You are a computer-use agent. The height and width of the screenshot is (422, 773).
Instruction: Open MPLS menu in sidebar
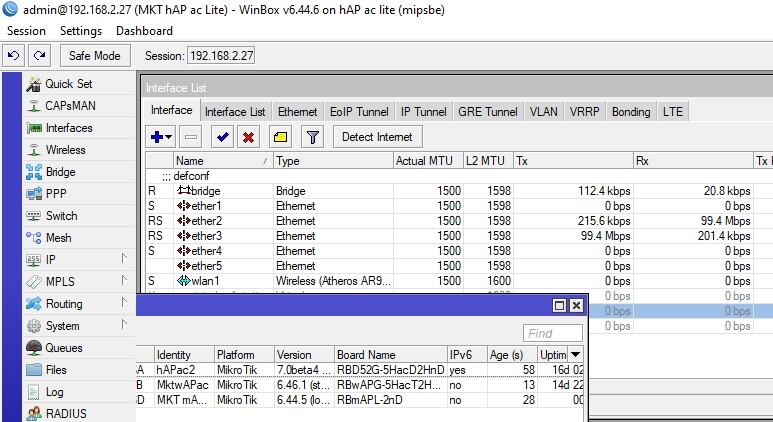(50, 282)
